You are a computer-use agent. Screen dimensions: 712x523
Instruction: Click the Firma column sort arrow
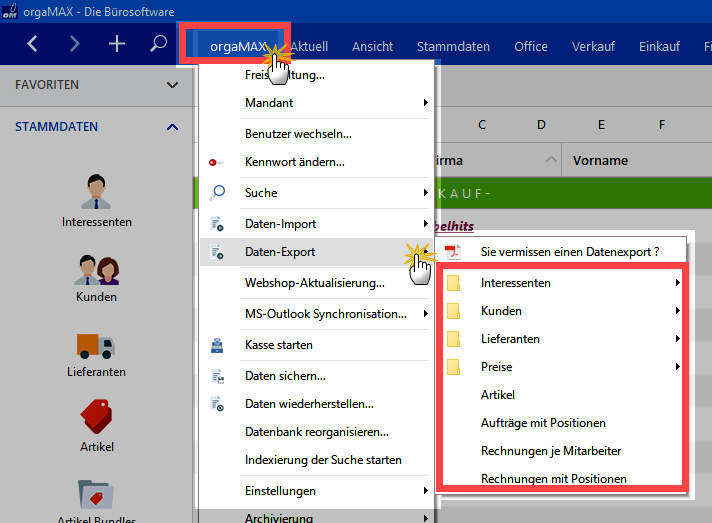click(x=551, y=159)
